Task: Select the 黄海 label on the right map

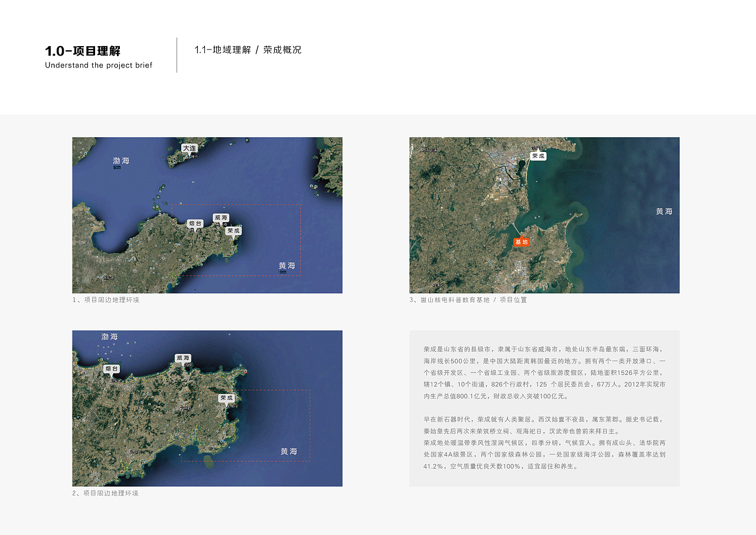Action: point(663,210)
